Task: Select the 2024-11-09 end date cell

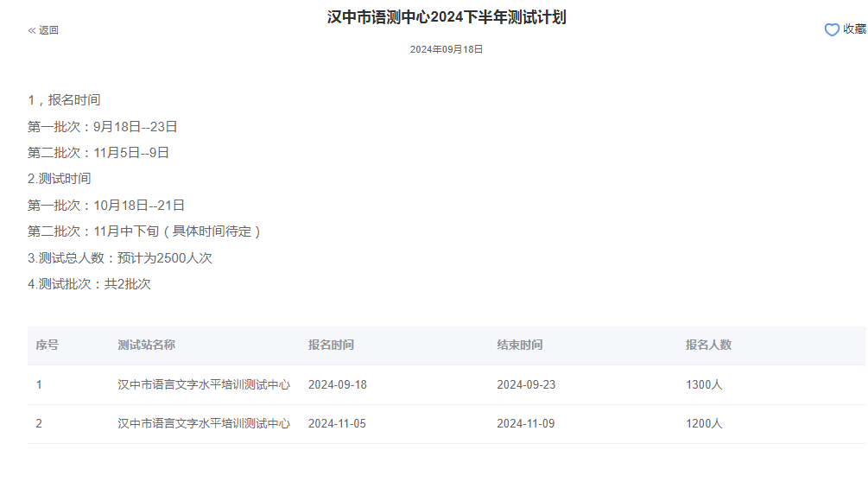Action: [x=526, y=423]
